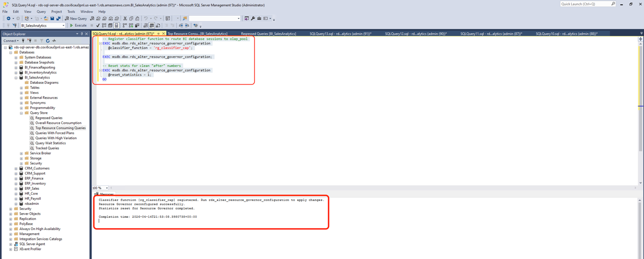Click the editor horizontal scrollbar

click(x=373, y=188)
